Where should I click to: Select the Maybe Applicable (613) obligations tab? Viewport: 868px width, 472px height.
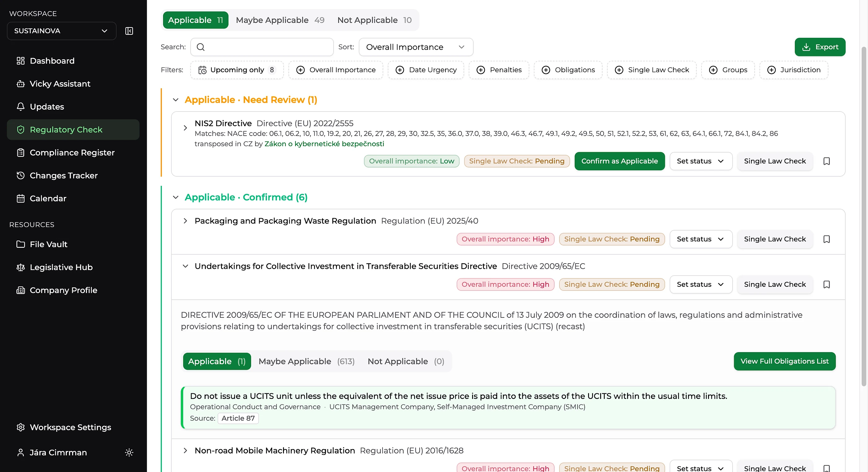coord(306,361)
